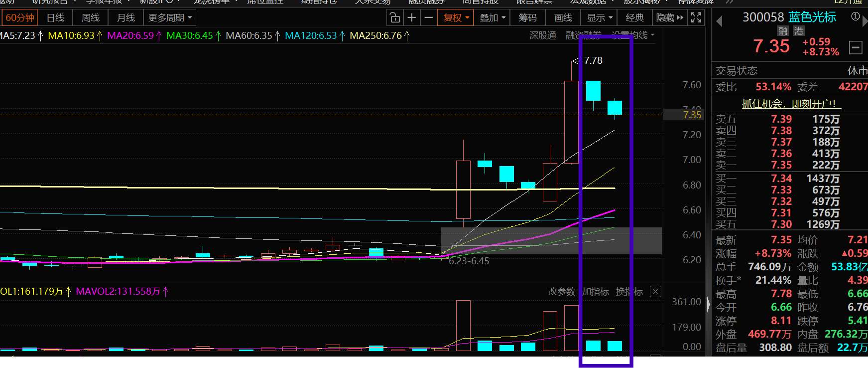868x368 pixels.
Task: Click the 抓住机会，即刻开户 link
Action: click(x=789, y=104)
